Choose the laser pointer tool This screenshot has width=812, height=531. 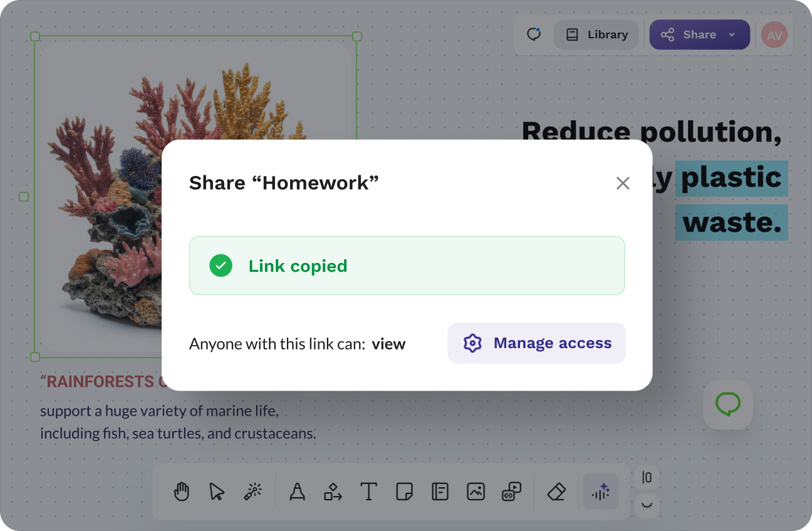(x=252, y=492)
